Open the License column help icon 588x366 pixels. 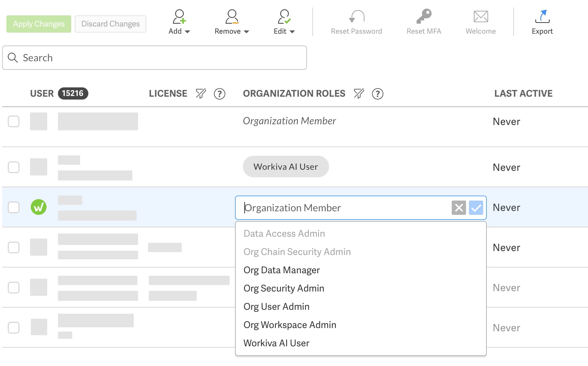pos(220,94)
